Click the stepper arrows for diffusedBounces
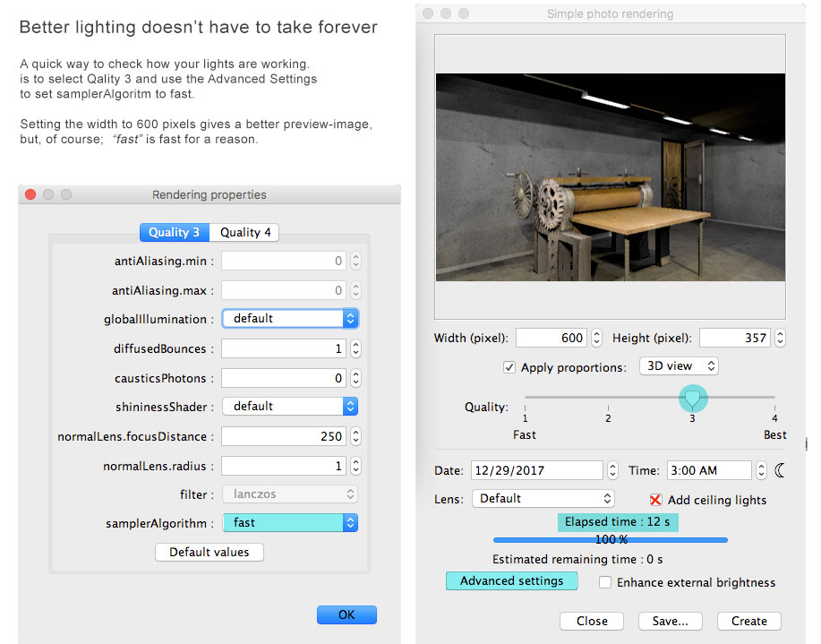This screenshot has height=644, width=821. point(355,348)
